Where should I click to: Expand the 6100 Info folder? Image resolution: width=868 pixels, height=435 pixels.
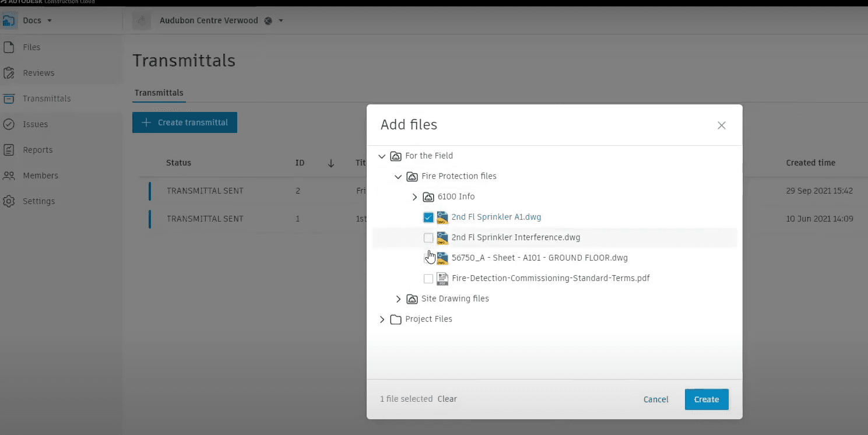point(414,197)
